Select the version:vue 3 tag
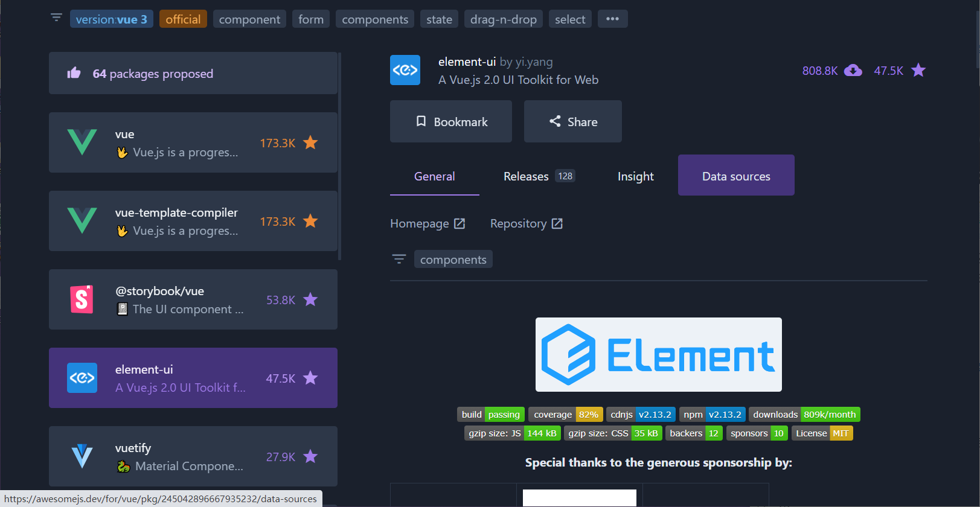980x507 pixels. click(112, 19)
